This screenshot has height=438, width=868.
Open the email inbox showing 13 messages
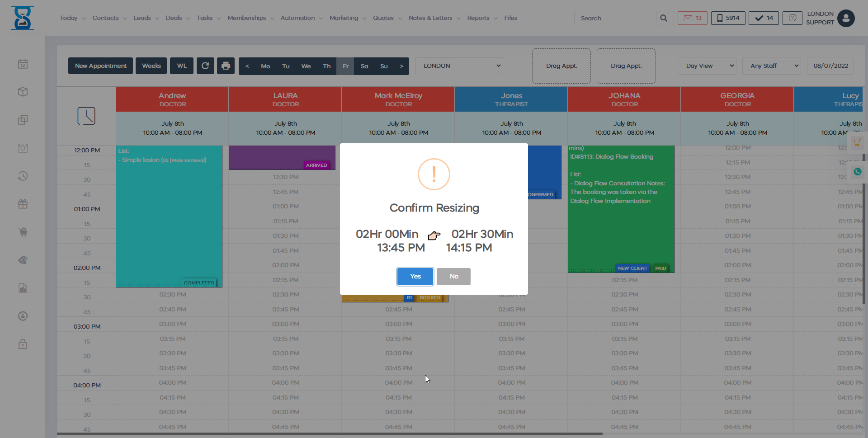[x=692, y=18]
